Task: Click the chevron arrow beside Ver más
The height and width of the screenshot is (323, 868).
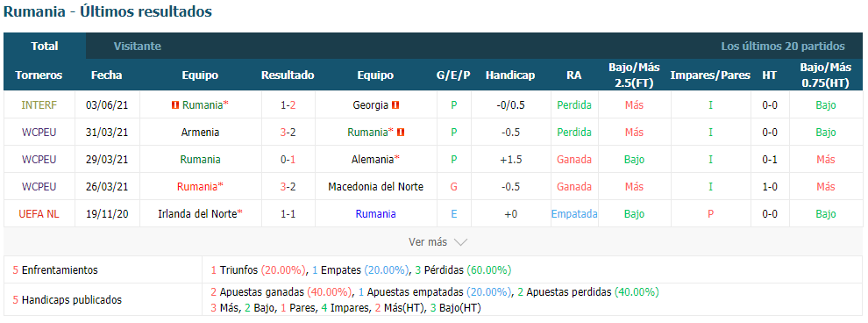Action: 460,242
